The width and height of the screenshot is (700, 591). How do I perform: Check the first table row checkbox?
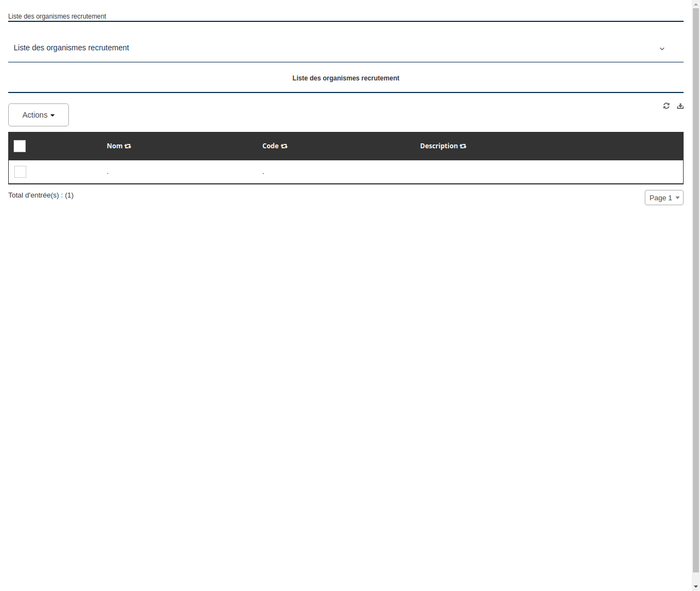[20, 171]
